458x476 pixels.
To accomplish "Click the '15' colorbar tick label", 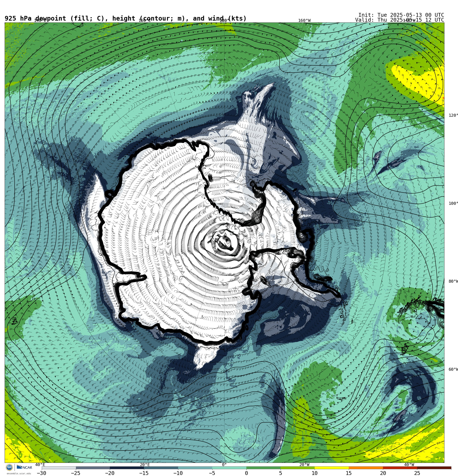I will click(x=349, y=473).
